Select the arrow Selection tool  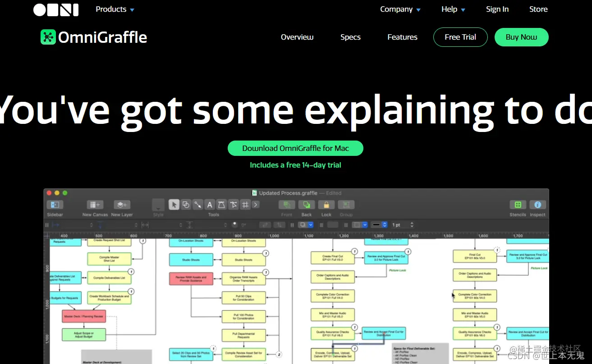[x=174, y=205]
